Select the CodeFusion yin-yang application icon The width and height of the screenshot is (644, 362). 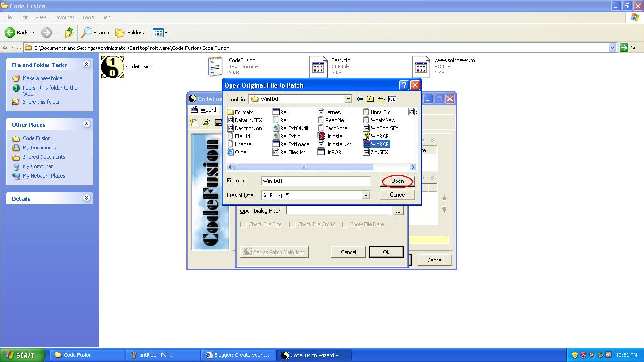[113, 66]
